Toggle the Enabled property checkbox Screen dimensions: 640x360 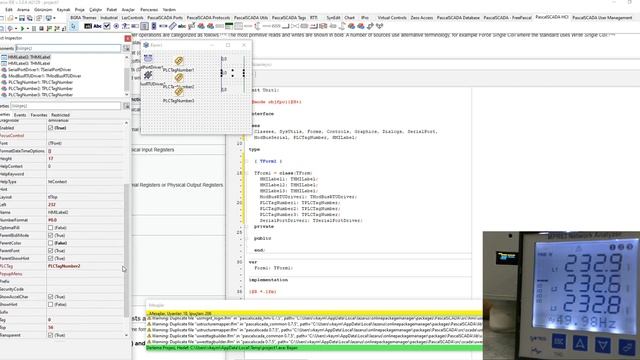coord(51,128)
